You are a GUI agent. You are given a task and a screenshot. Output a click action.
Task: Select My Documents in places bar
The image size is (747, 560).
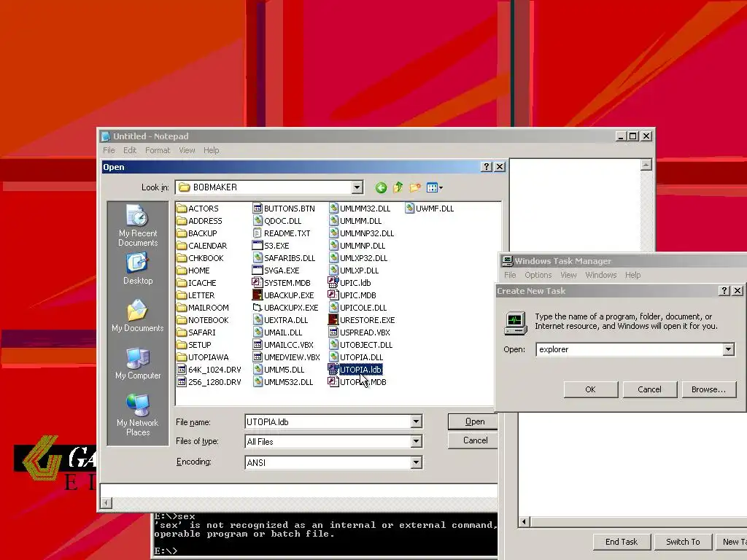(138, 316)
